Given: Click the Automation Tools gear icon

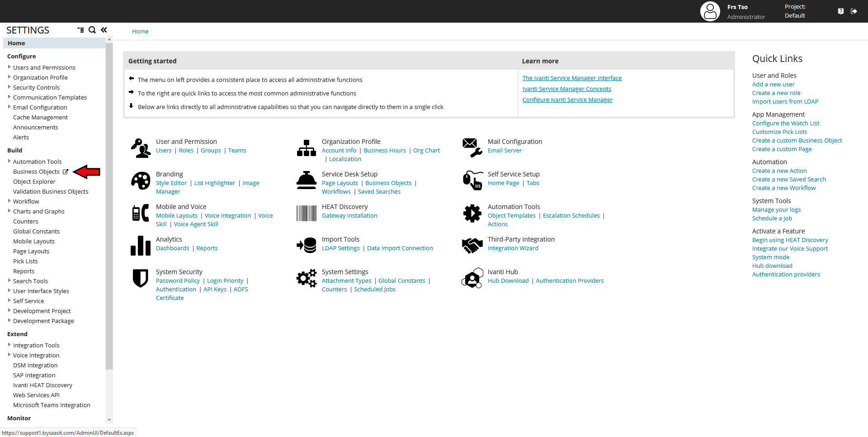Looking at the screenshot, I should point(472,213).
